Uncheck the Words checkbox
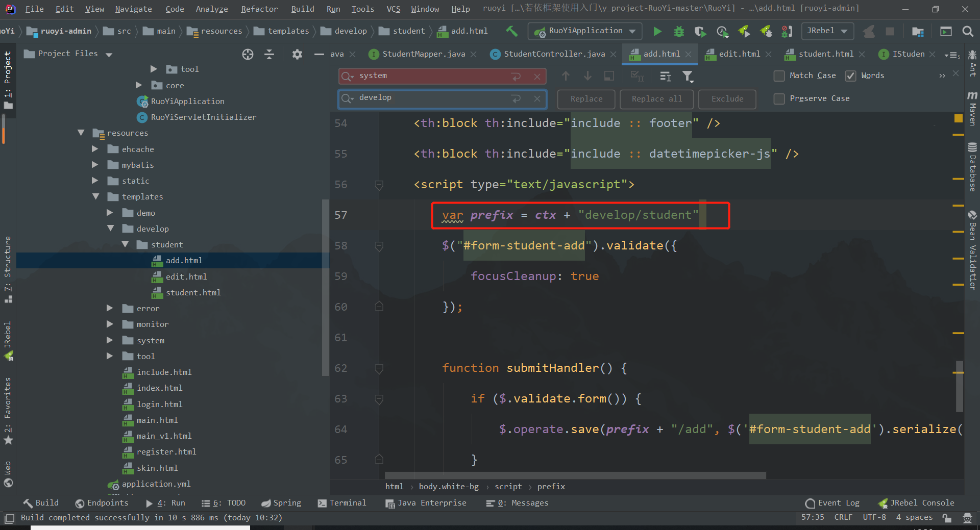Viewport: 980px width, 530px height. [x=850, y=76]
